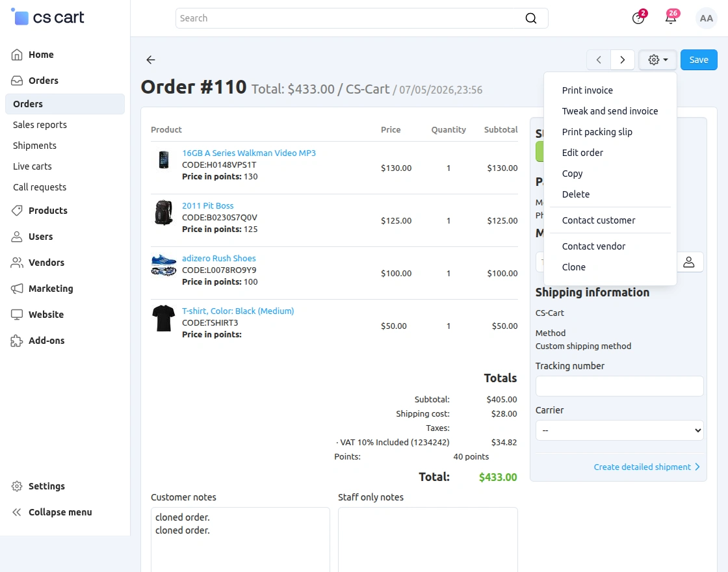Click the Marketing megaphone icon

(x=17, y=289)
